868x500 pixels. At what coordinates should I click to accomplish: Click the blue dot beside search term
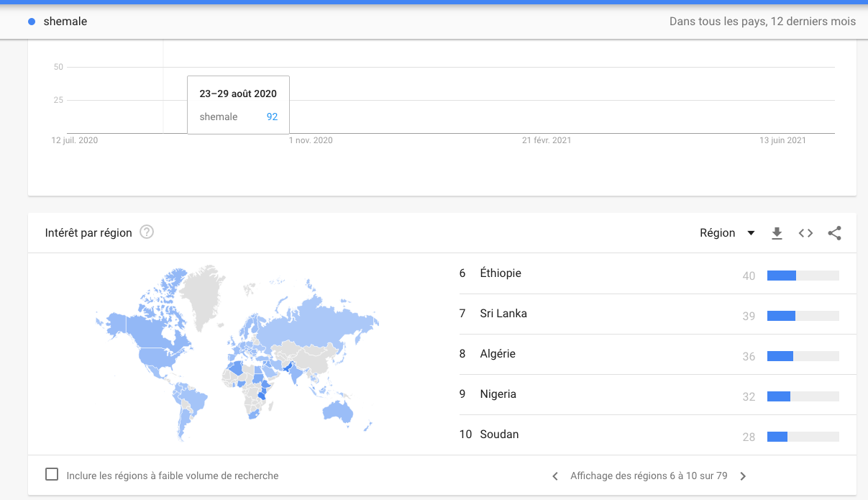[32, 22]
